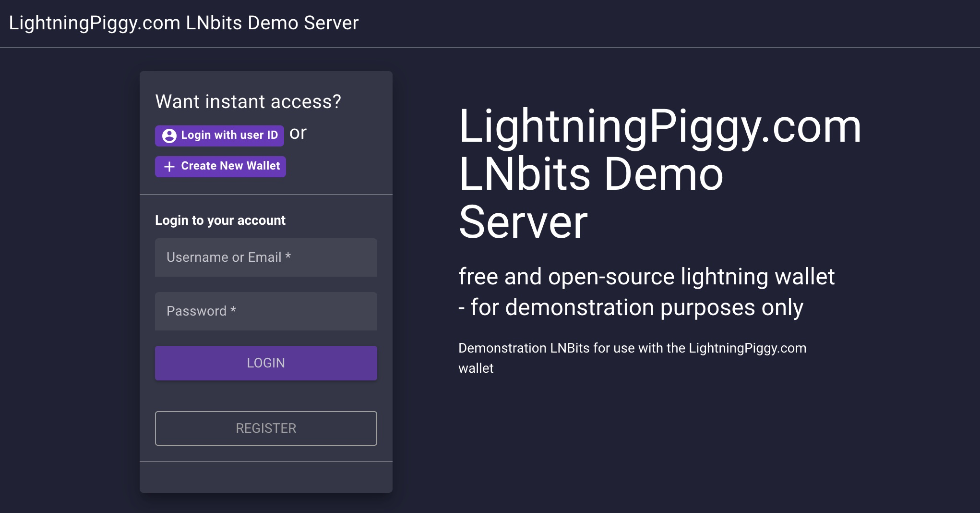The height and width of the screenshot is (513, 980).
Task: Focus the Password input field
Action: [x=266, y=311]
